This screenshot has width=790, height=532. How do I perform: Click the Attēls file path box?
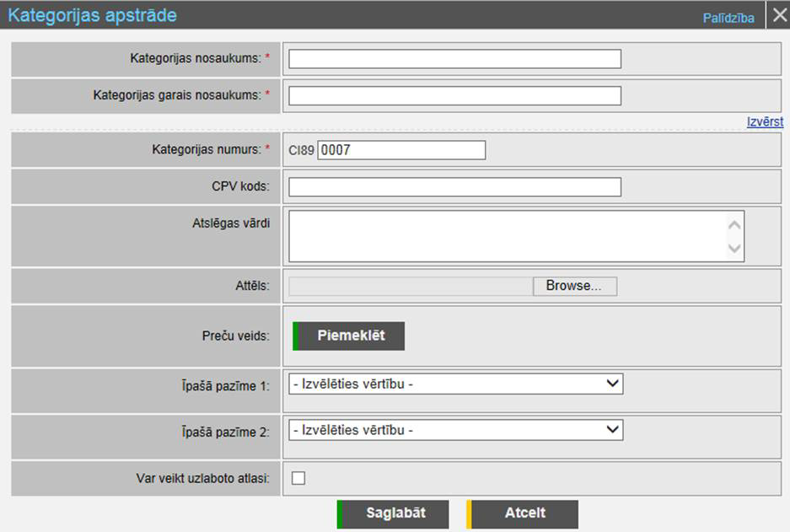click(x=411, y=286)
